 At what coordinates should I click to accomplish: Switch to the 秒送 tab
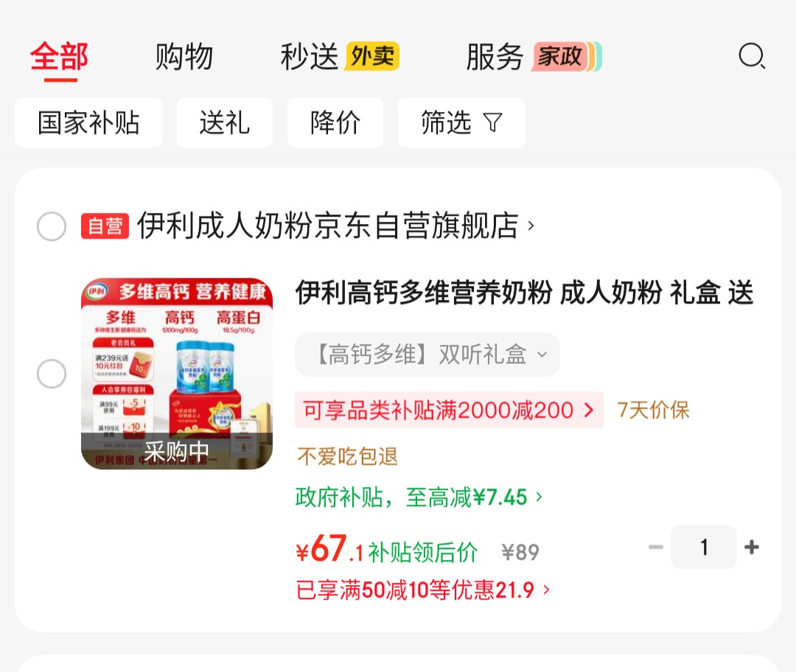309,56
